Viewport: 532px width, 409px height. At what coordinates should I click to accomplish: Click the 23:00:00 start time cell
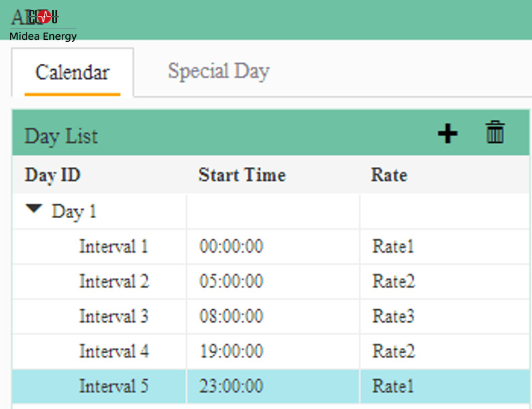point(231,386)
